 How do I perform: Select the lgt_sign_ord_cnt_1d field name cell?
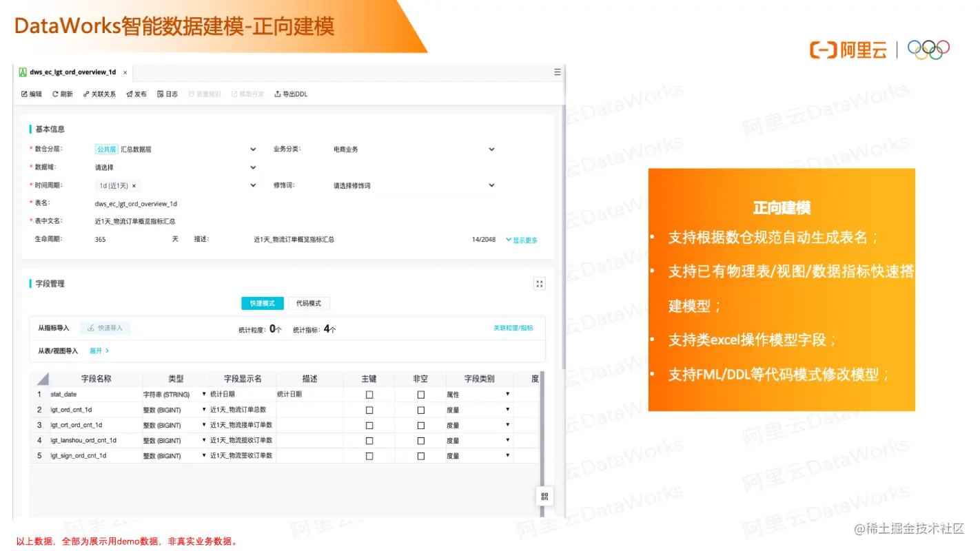tap(96, 456)
